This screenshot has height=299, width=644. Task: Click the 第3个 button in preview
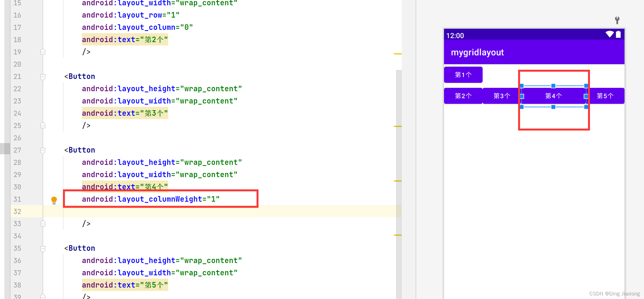pos(502,96)
